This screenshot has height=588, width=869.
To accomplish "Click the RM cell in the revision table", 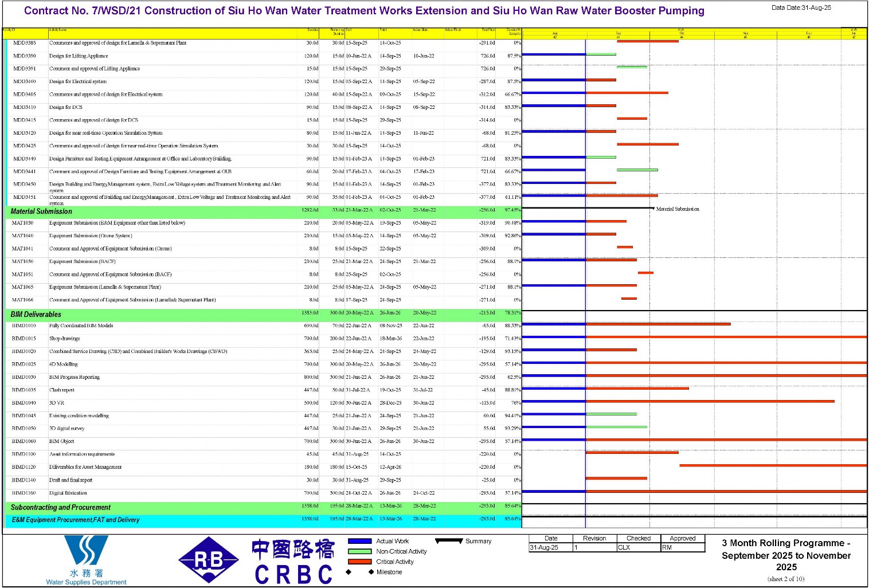I will click(683, 547).
